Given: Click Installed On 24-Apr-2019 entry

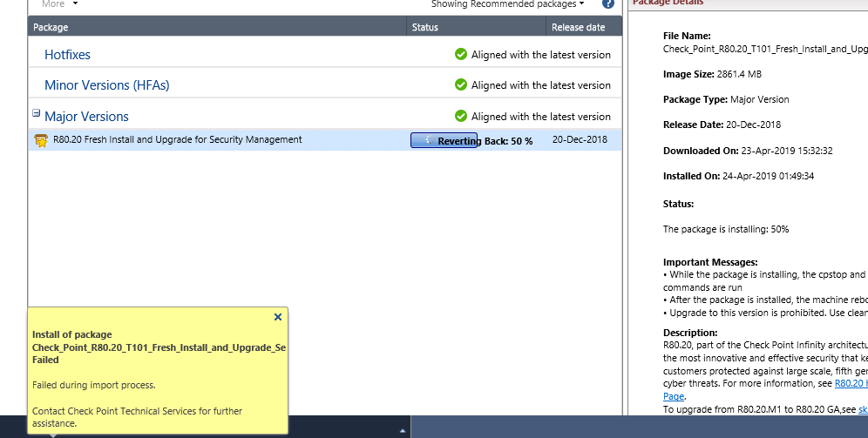Looking at the screenshot, I should tap(738, 176).
